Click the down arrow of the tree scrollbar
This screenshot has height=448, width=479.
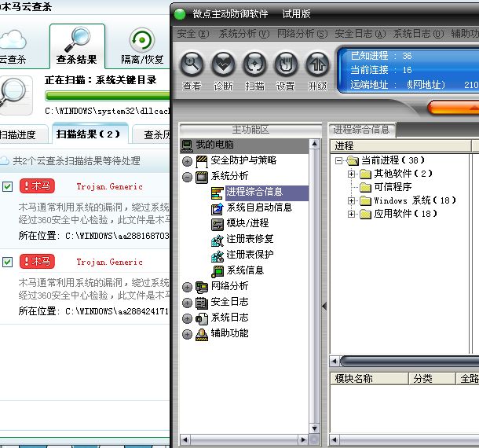click(314, 428)
